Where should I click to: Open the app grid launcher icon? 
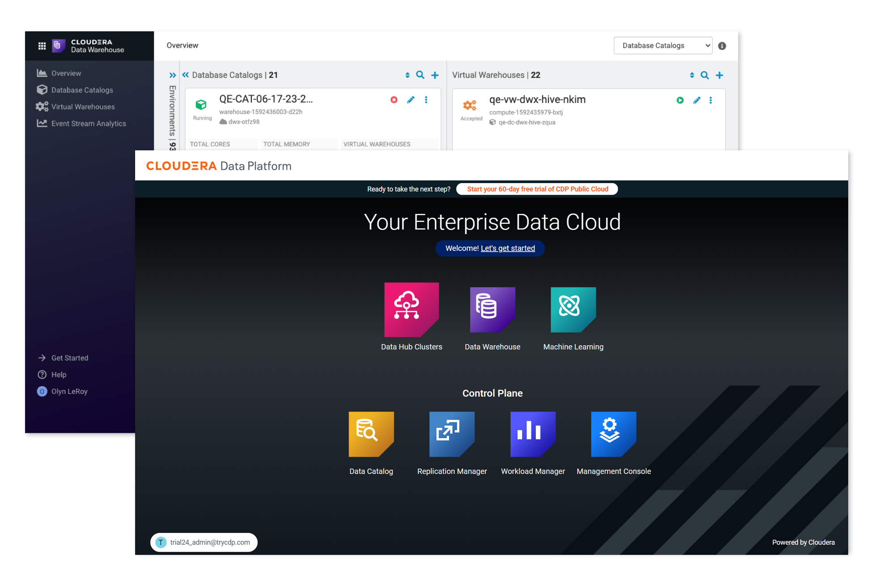tap(42, 46)
